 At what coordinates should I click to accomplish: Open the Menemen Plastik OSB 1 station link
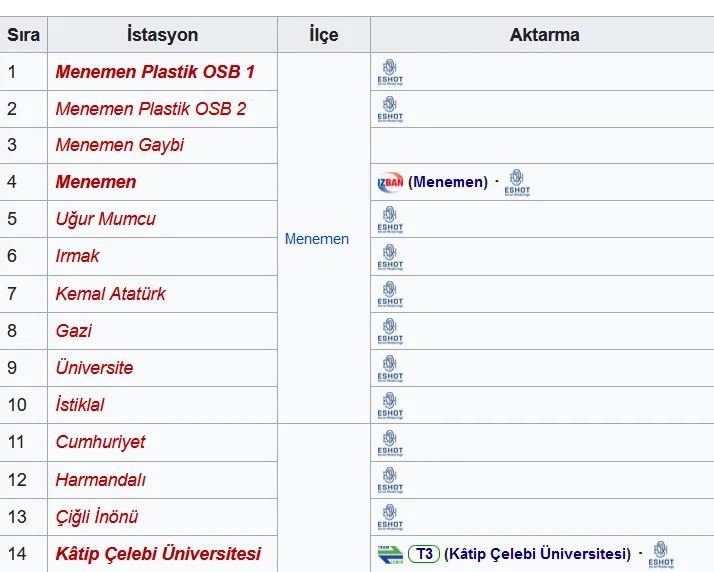coord(155,72)
